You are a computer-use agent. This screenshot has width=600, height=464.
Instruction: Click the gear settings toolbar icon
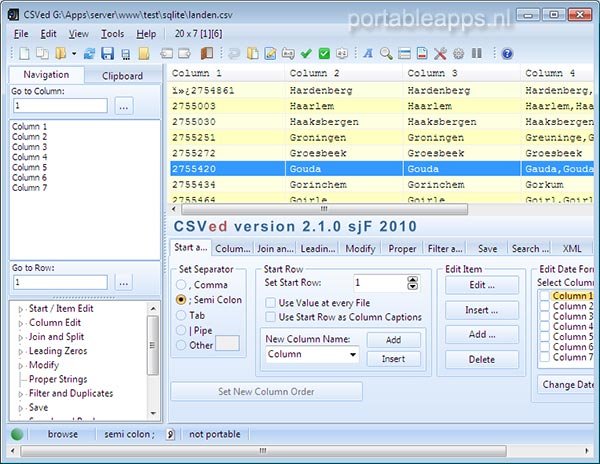click(x=458, y=53)
